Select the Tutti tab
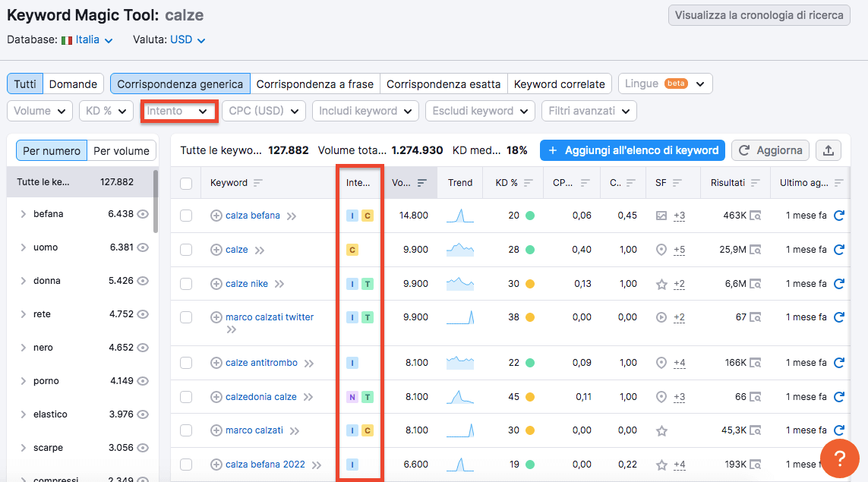The height and width of the screenshot is (482, 868). click(25, 84)
